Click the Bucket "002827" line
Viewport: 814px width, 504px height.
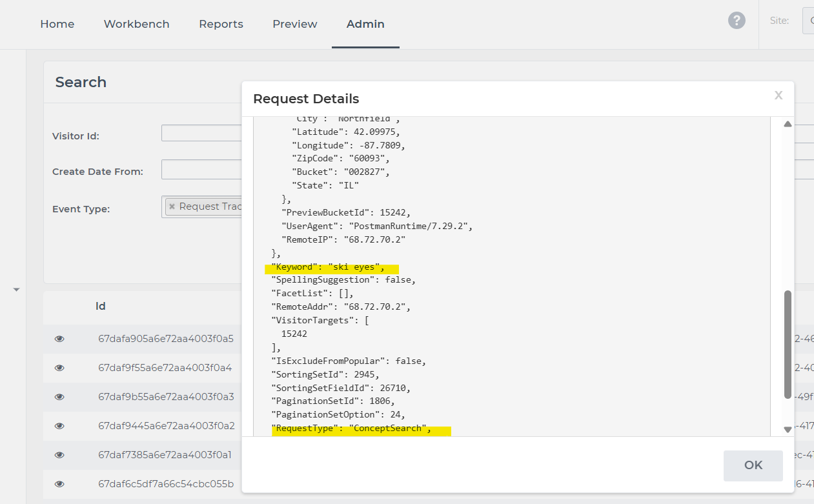[341, 172]
